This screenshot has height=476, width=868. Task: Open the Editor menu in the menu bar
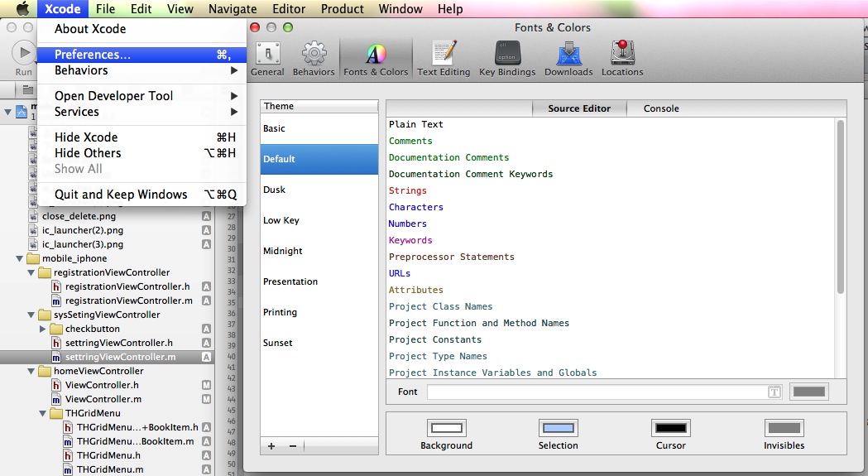(289, 9)
